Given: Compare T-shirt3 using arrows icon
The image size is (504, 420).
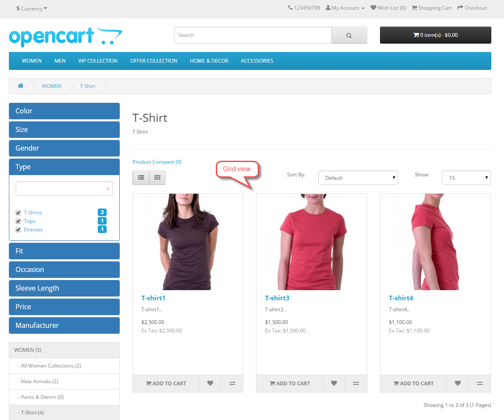Looking at the screenshot, I should point(356,383).
